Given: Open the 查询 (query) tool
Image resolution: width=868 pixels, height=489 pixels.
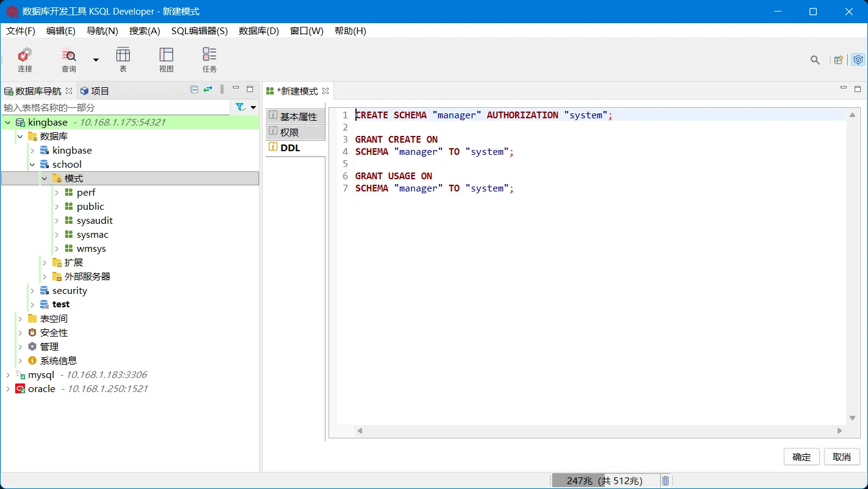Looking at the screenshot, I should click(68, 59).
